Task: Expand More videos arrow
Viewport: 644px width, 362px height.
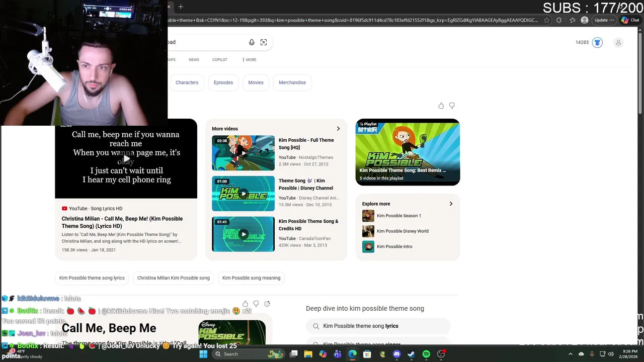Action: click(x=338, y=129)
